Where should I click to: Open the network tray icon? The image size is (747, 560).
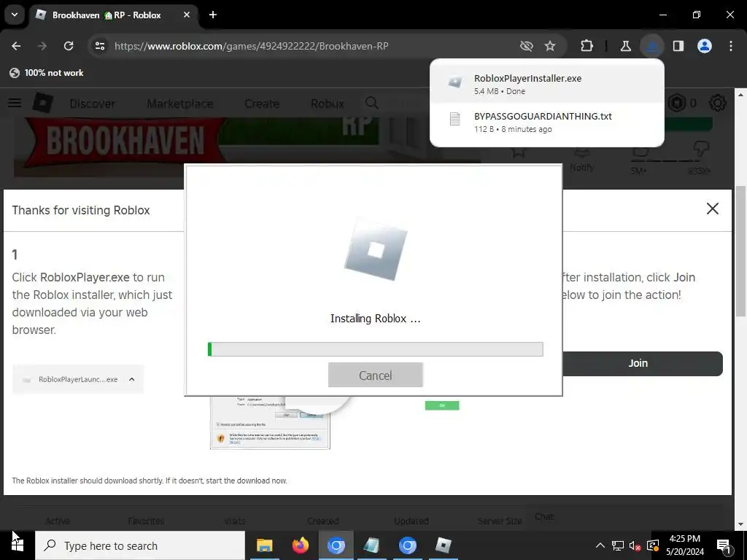point(617,545)
